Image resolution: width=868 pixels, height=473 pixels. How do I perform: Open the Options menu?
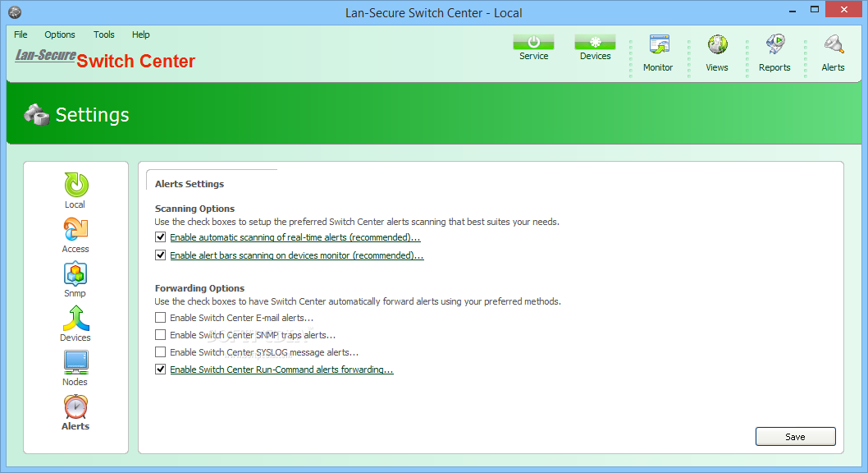[x=60, y=34]
